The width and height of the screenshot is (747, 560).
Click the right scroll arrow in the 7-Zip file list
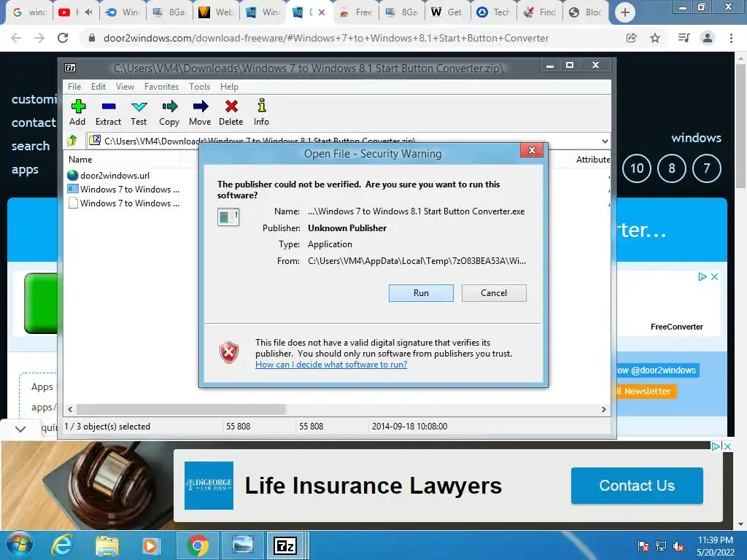coord(603,409)
